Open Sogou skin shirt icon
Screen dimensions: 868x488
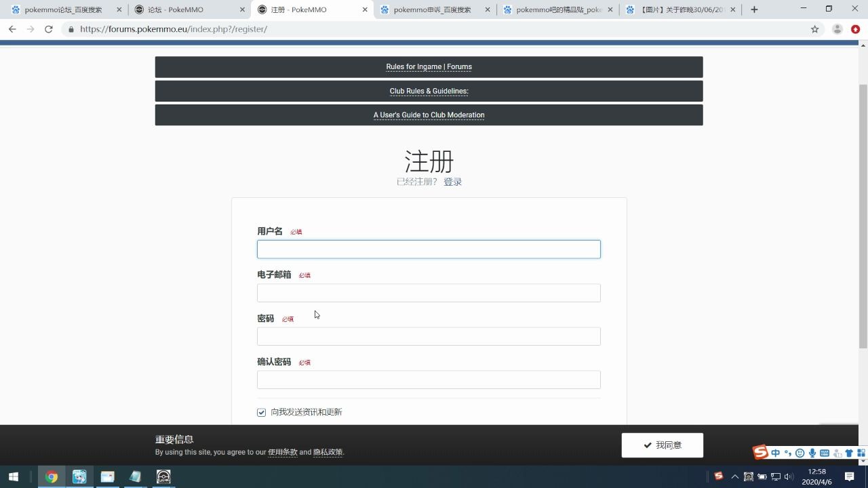click(849, 453)
